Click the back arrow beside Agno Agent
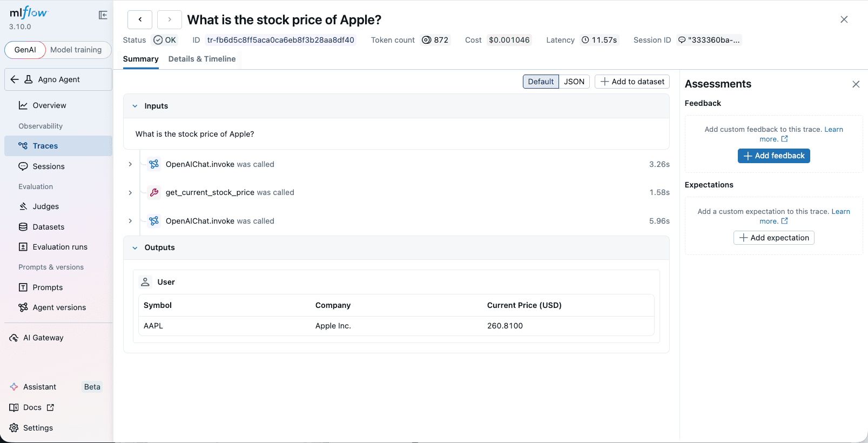The height and width of the screenshot is (443, 868). tap(15, 79)
